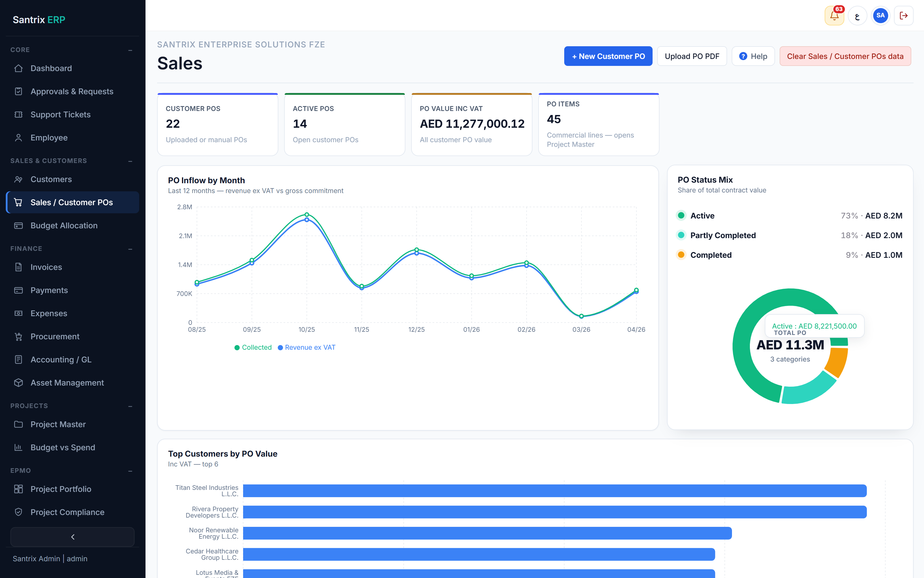Image resolution: width=924 pixels, height=578 pixels.
Task: Click the 10/25 peak point on chart
Action: click(307, 215)
